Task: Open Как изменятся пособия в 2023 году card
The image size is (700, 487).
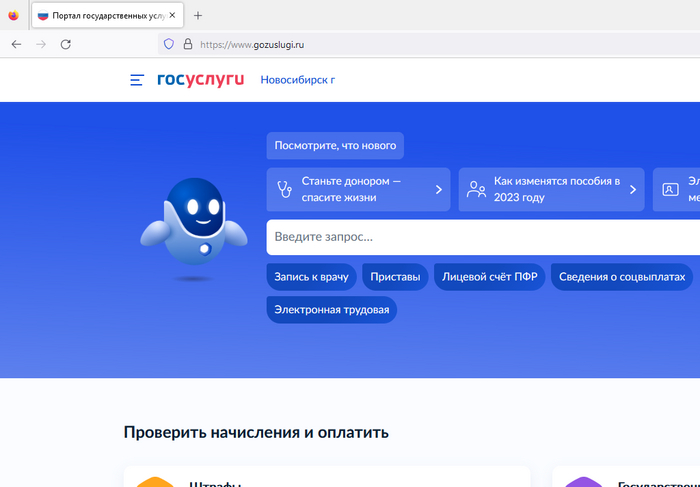Action: pos(551,189)
